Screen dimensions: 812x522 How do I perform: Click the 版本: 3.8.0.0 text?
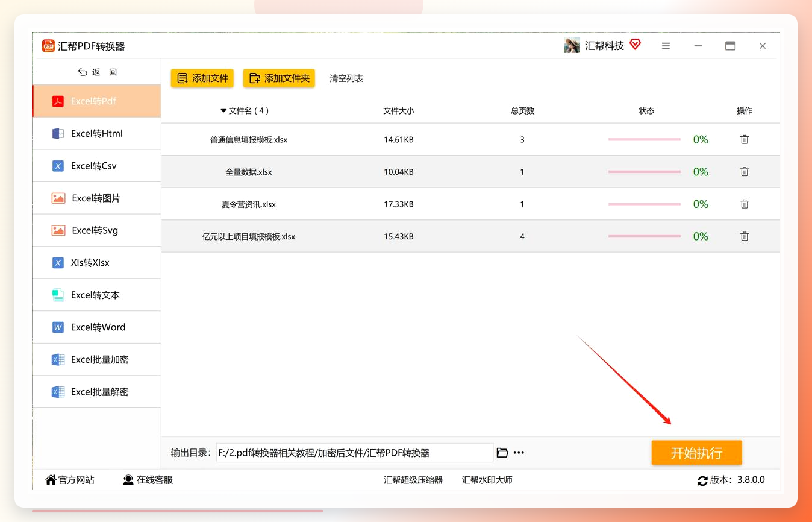click(x=737, y=480)
